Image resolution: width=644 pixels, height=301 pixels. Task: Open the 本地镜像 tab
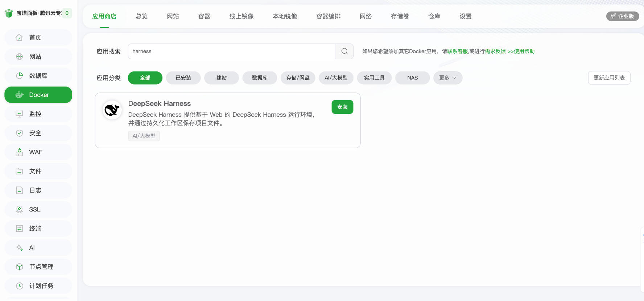(x=285, y=16)
